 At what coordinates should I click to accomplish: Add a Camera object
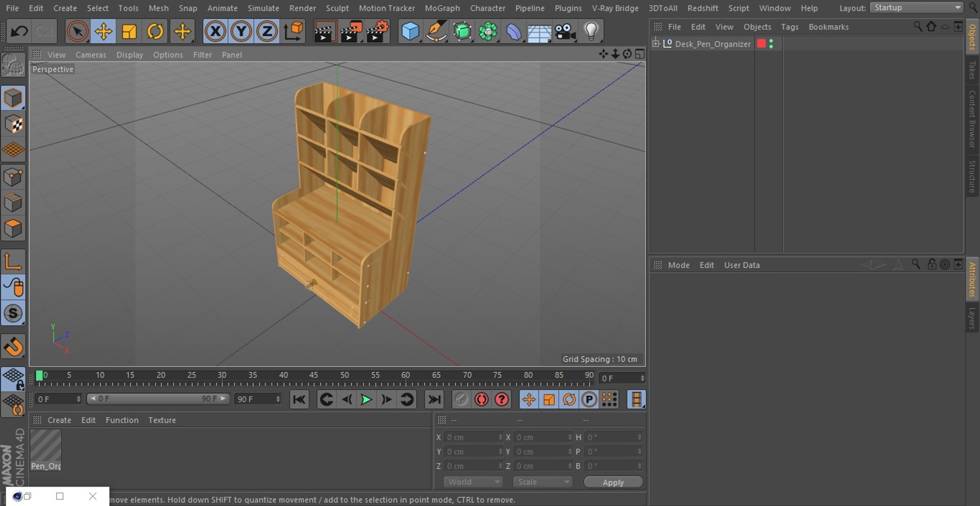click(x=566, y=32)
